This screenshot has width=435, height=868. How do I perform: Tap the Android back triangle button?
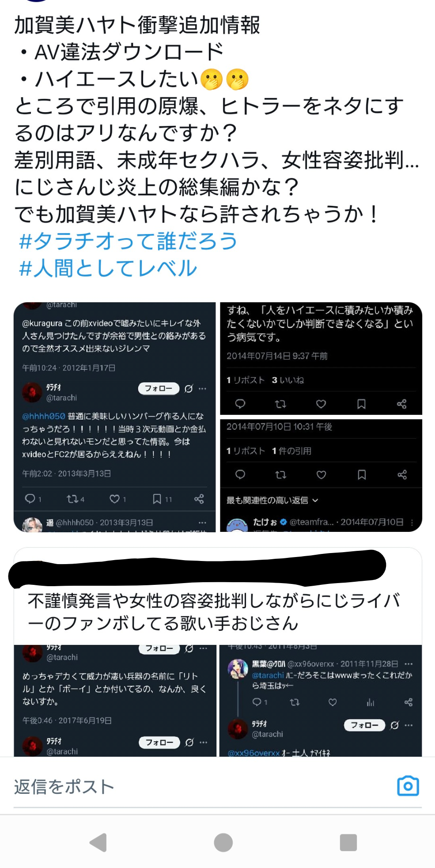98,842
